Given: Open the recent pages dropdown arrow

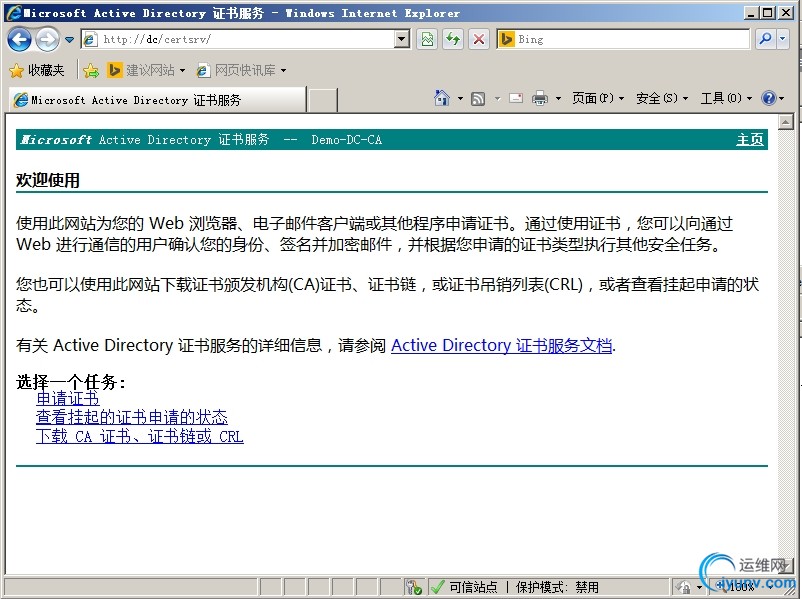Looking at the screenshot, I should coord(70,39).
